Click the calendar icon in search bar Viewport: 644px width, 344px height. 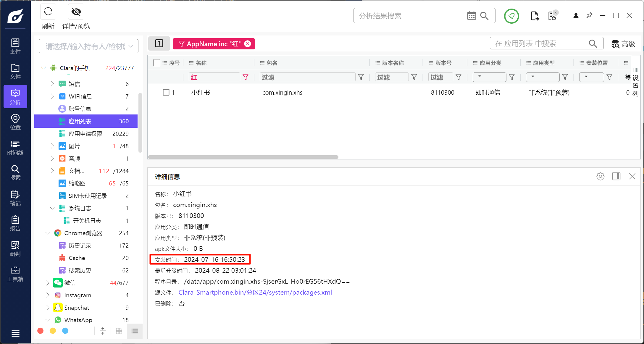(471, 16)
